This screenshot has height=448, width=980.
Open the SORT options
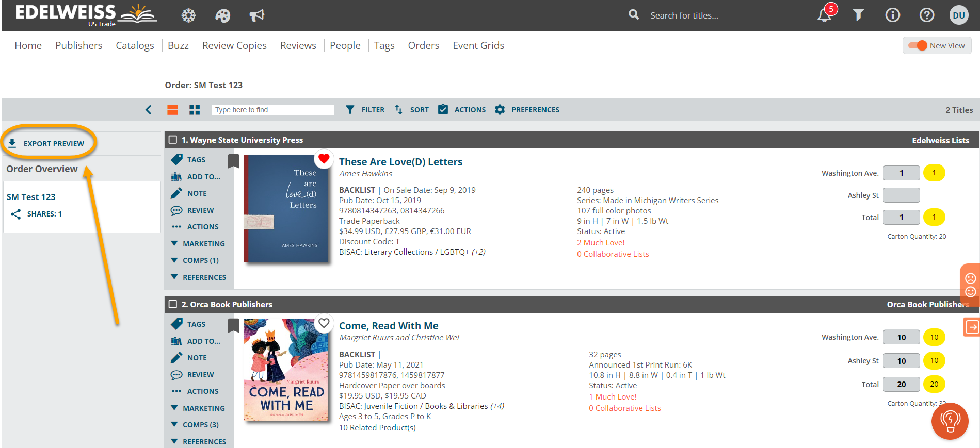pyautogui.click(x=411, y=110)
